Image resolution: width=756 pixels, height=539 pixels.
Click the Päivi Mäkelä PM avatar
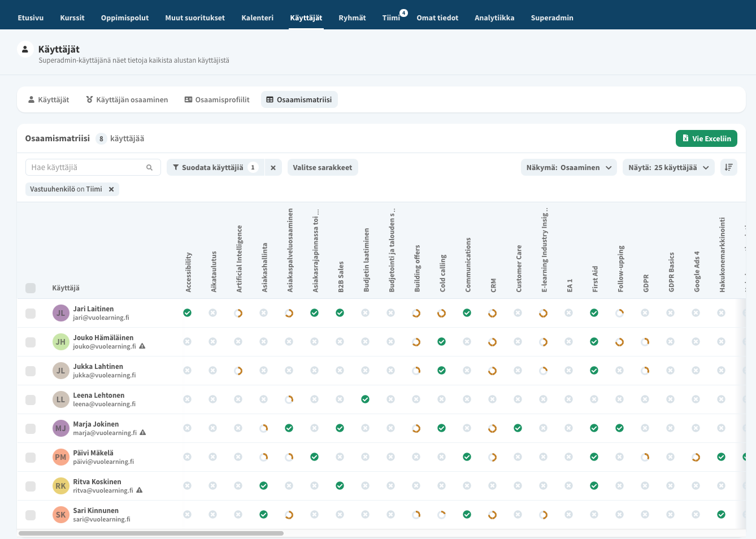point(60,457)
